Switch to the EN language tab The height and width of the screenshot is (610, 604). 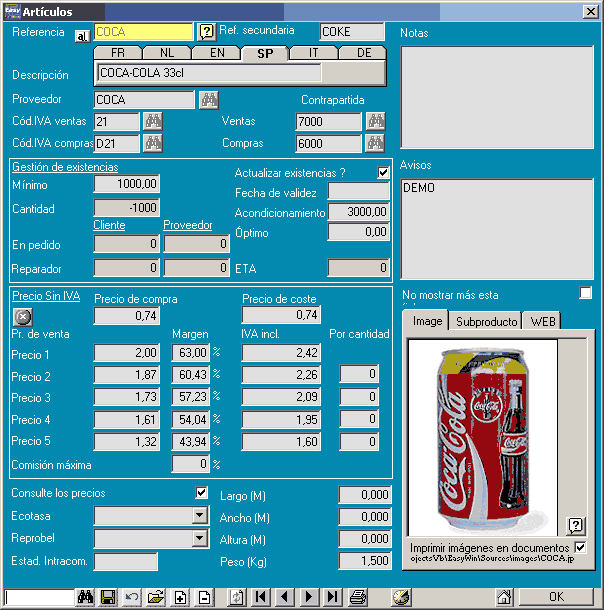click(217, 53)
